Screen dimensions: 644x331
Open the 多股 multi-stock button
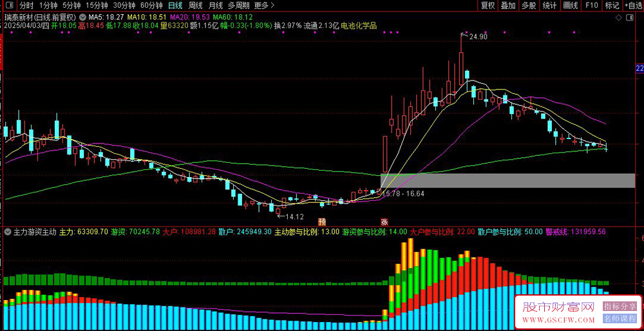tap(529, 5)
